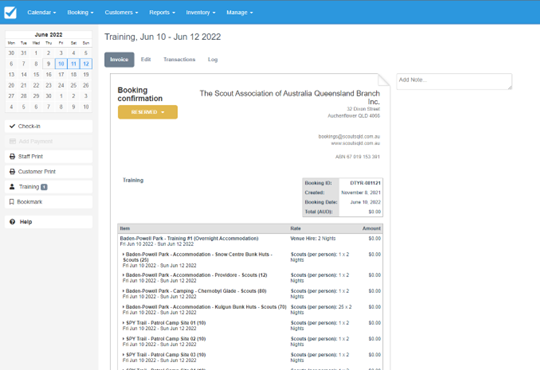Click the checkmark logo icon
This screenshot has height=370, width=540.
click(10, 12)
